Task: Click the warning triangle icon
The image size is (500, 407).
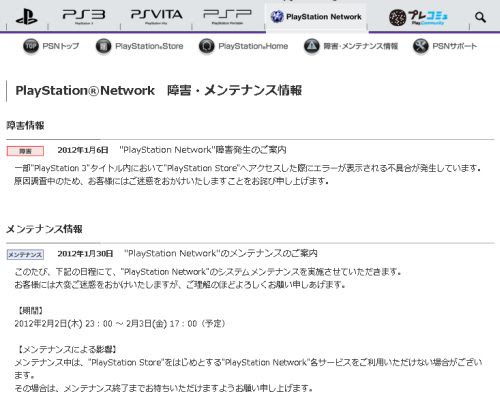Action: [x=312, y=46]
